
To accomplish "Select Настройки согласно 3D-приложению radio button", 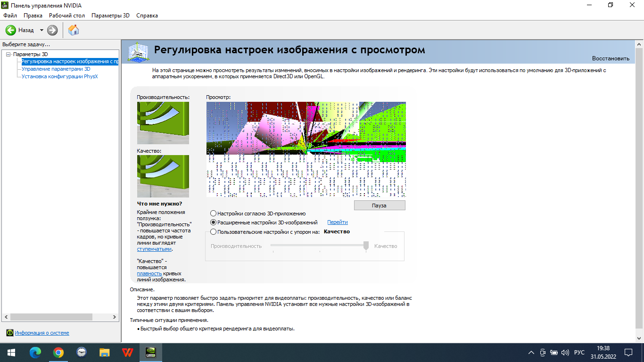I will click(214, 214).
